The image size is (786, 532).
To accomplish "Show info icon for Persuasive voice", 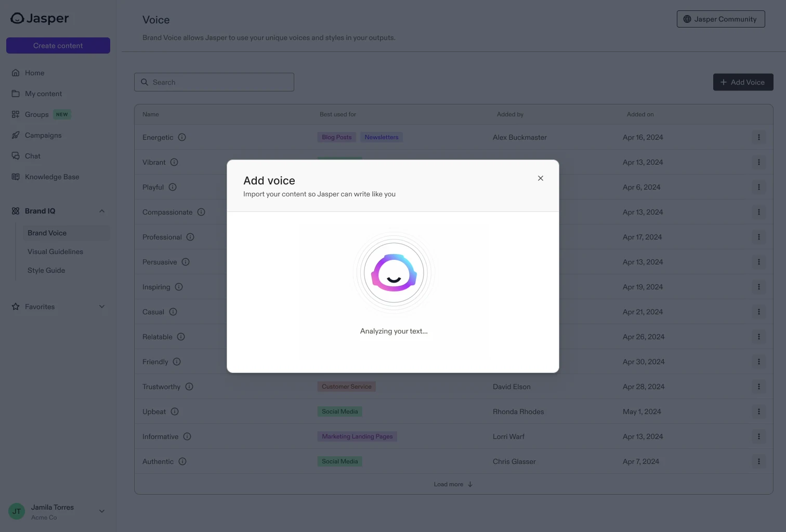I will tap(186, 262).
